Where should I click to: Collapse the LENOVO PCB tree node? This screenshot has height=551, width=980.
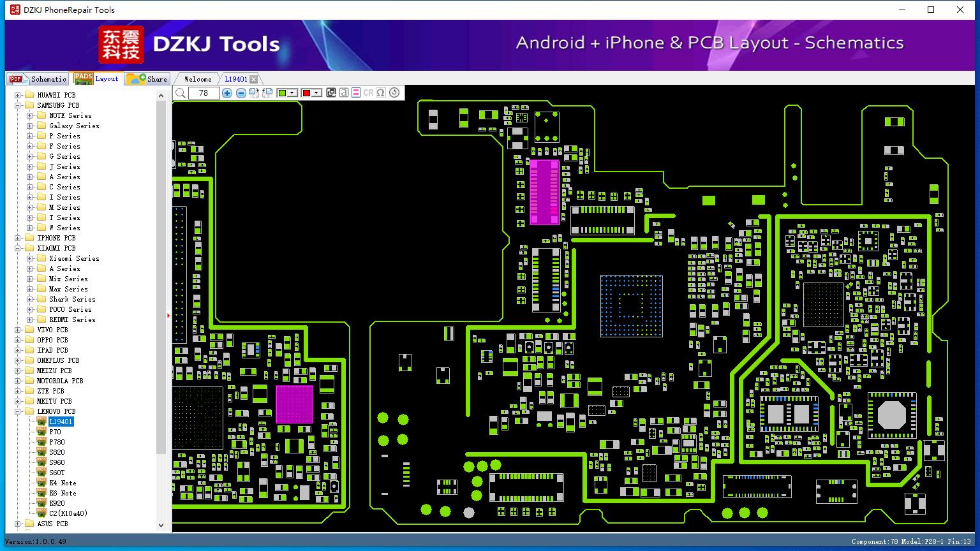pos(18,411)
